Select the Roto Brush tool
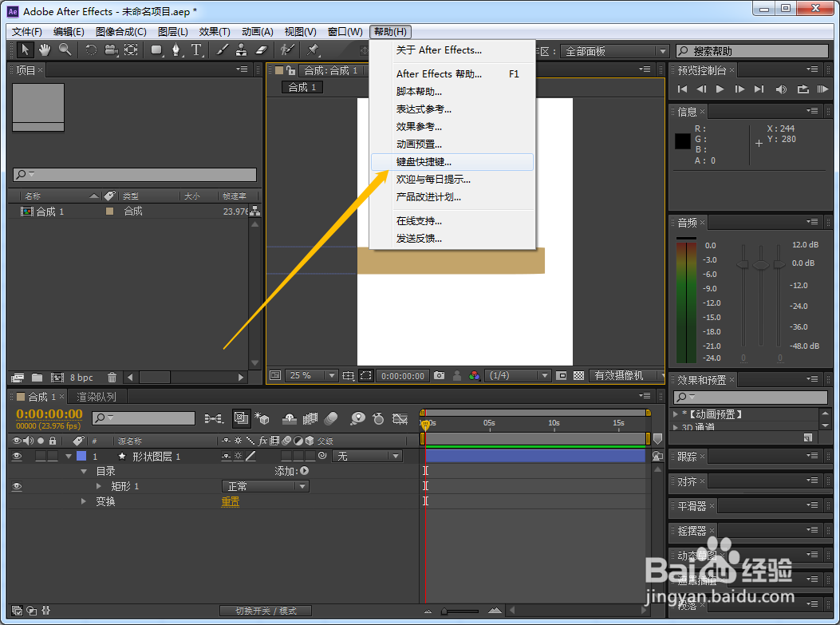The image size is (840, 625). tap(287, 50)
